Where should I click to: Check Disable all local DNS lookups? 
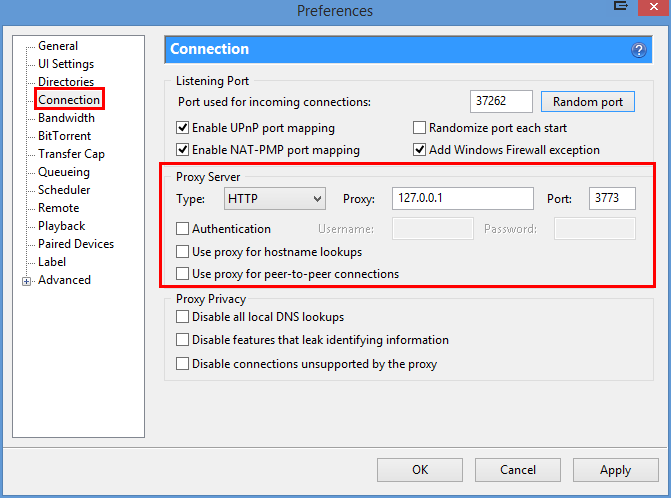pos(182,317)
